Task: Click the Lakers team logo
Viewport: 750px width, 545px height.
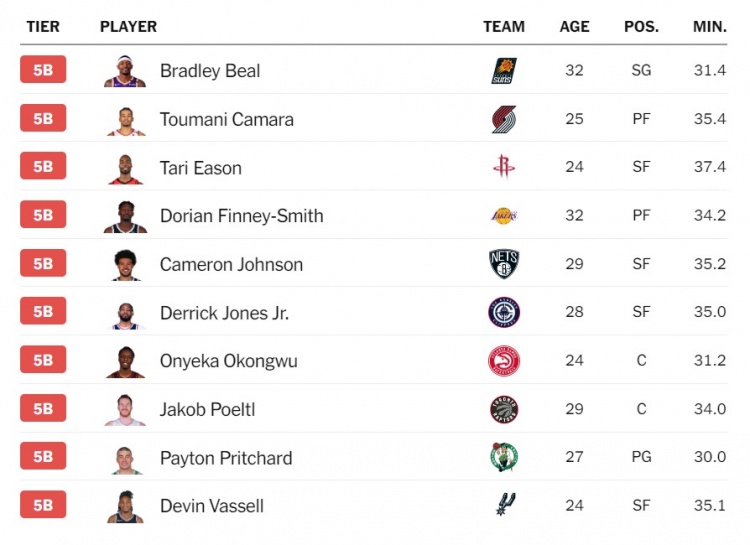Action: (504, 216)
